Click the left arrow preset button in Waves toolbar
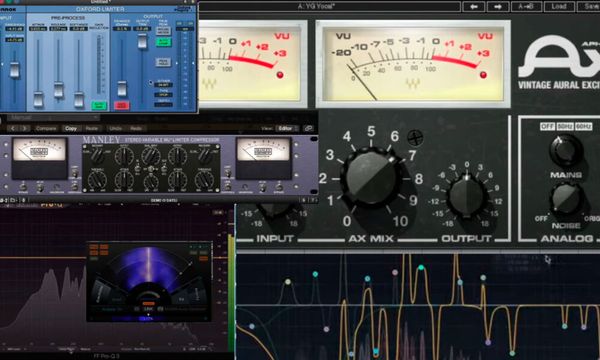 pyautogui.click(x=474, y=7)
